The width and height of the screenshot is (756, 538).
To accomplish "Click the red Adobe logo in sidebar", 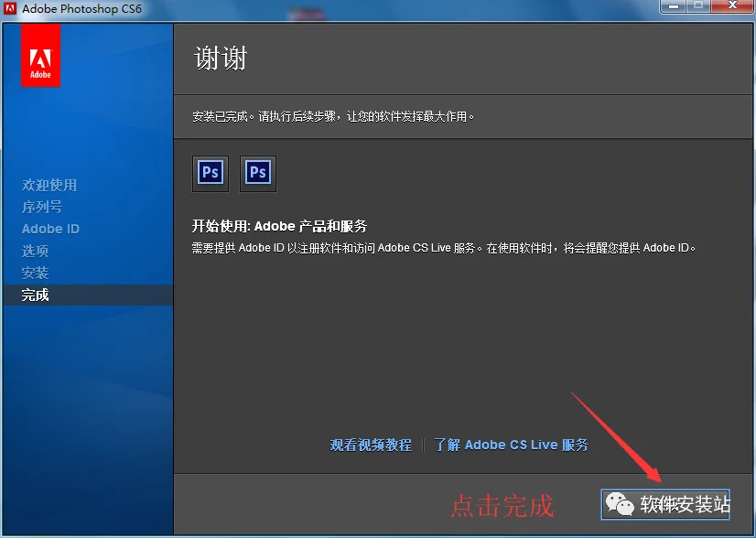I will (x=40, y=56).
